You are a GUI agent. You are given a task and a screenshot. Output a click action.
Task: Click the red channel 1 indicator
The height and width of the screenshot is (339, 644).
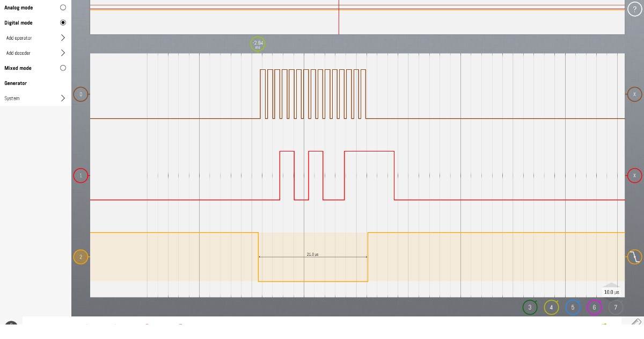click(81, 176)
